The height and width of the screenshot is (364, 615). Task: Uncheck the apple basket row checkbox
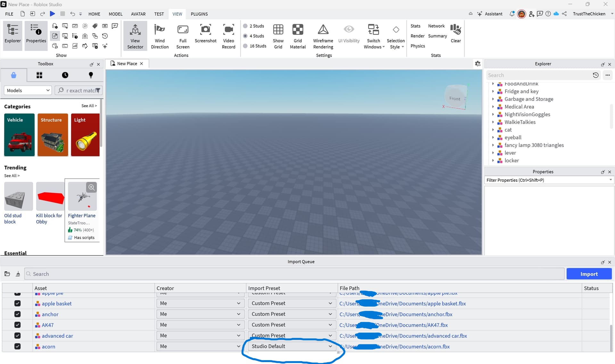[x=18, y=303]
